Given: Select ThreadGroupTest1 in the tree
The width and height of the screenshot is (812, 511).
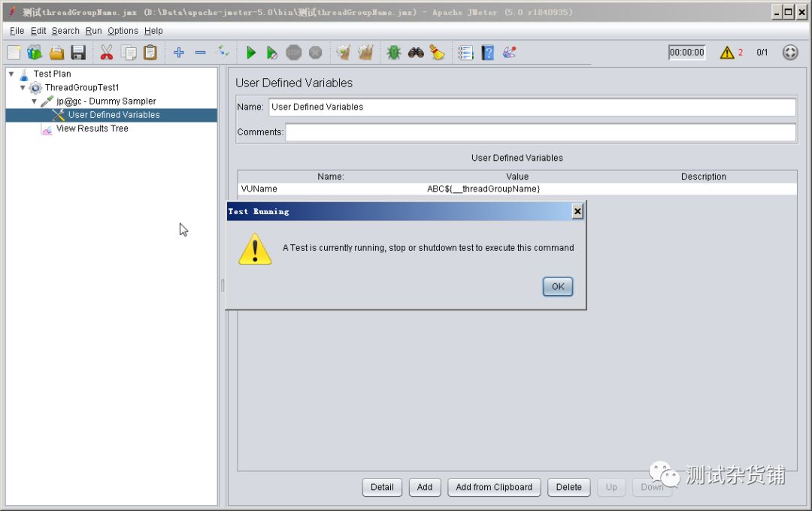Looking at the screenshot, I should tap(81, 87).
